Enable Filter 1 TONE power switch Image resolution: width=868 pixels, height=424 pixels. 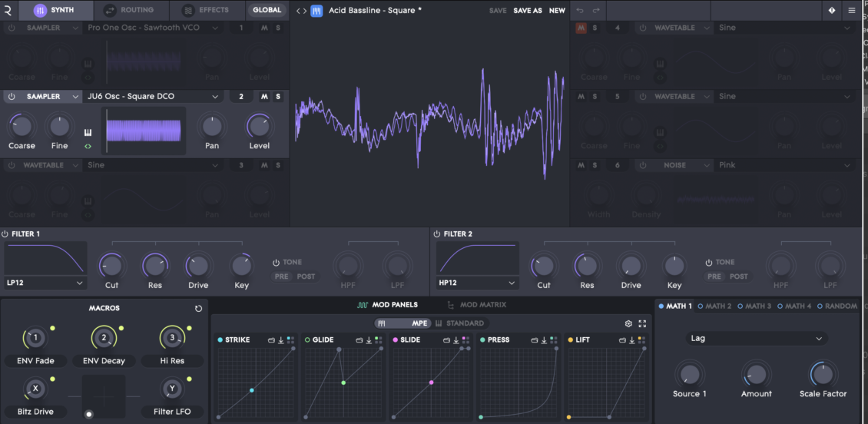(276, 263)
